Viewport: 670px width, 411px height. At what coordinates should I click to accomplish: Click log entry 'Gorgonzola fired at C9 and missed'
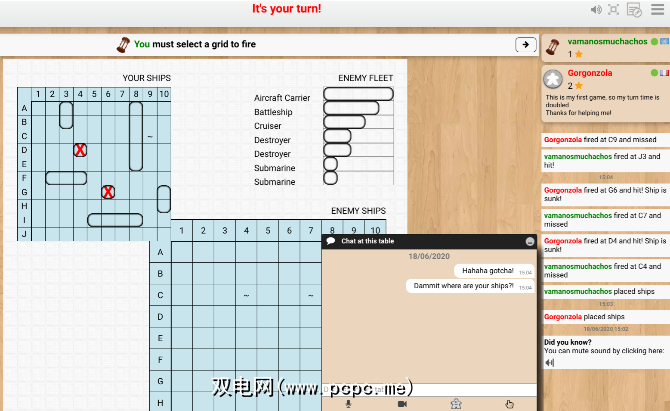pyautogui.click(x=606, y=140)
